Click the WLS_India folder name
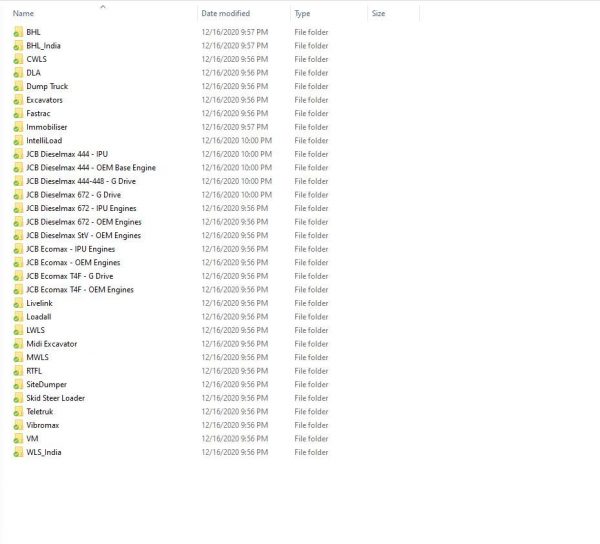Image resolution: width=600 pixels, height=544 pixels. pyautogui.click(x=44, y=452)
